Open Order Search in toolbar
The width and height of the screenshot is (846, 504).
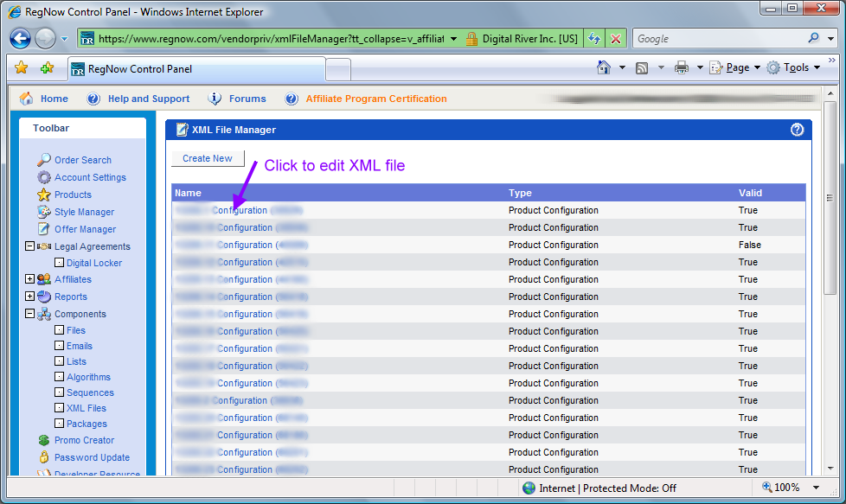[x=82, y=160]
